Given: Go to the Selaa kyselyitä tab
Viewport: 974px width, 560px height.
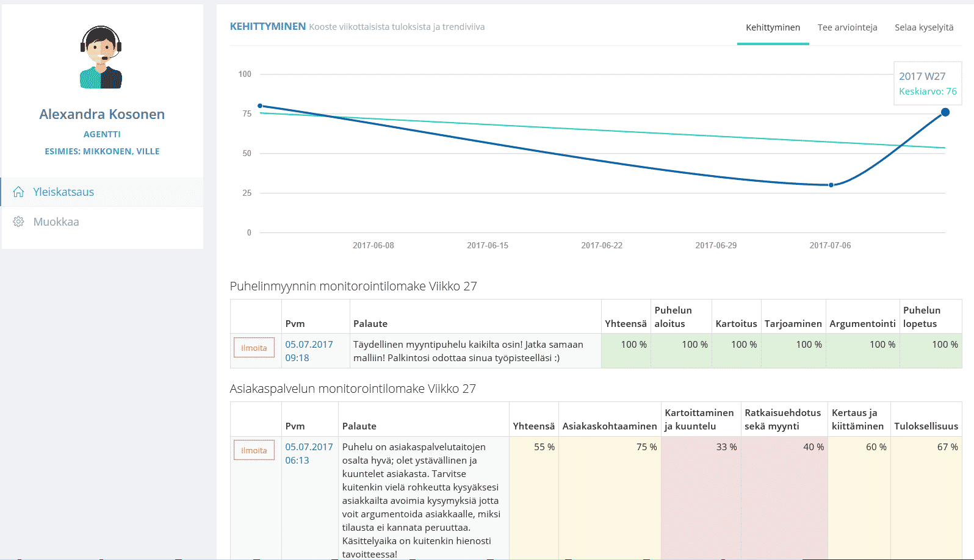Looking at the screenshot, I should pos(924,27).
